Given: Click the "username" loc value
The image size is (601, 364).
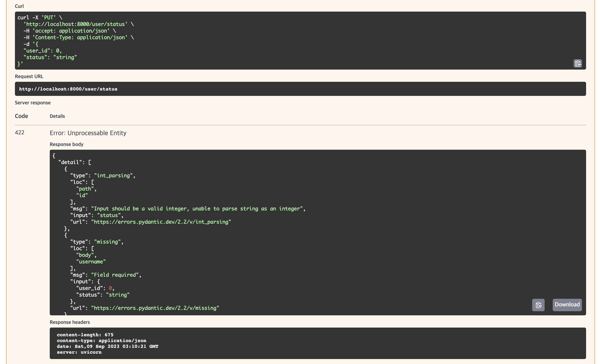Looking at the screenshot, I should (91, 262).
